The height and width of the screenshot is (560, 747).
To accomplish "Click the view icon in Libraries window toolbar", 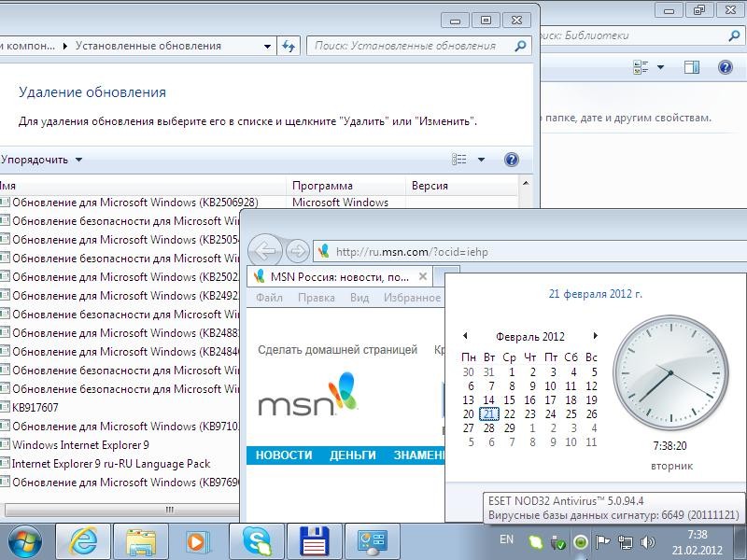I will (641, 67).
